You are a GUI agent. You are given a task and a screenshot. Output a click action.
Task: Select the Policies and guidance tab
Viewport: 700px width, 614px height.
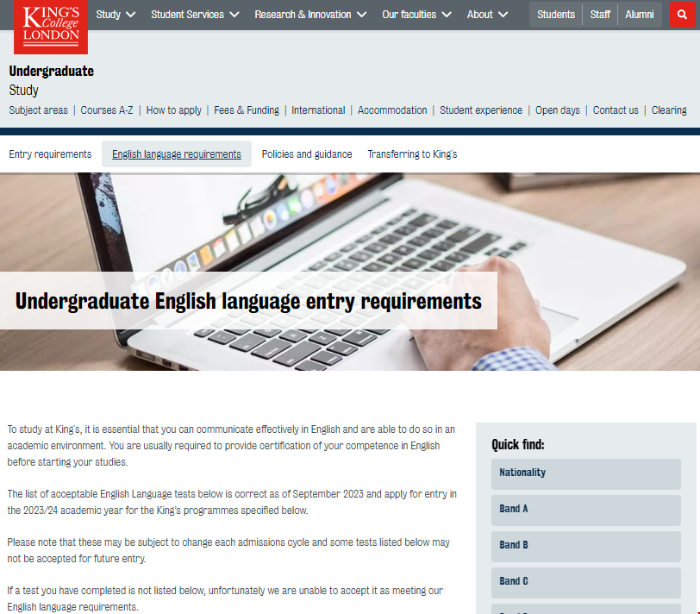[307, 154]
